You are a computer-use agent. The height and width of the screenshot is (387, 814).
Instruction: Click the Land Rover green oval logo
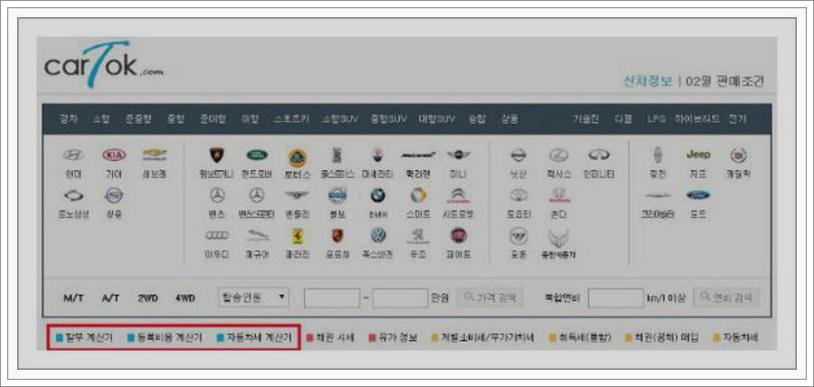[x=257, y=155]
